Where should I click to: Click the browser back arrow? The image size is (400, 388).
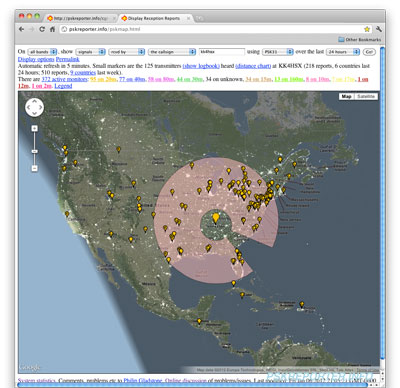22,29
